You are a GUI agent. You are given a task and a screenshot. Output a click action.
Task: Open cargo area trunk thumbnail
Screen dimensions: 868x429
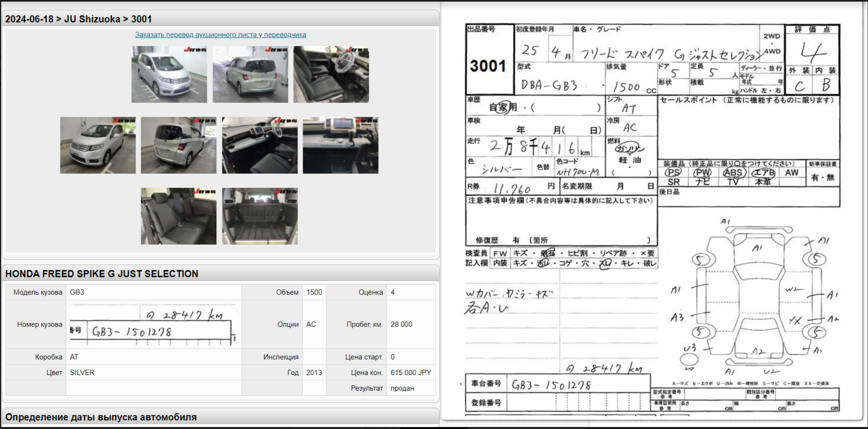(260, 216)
